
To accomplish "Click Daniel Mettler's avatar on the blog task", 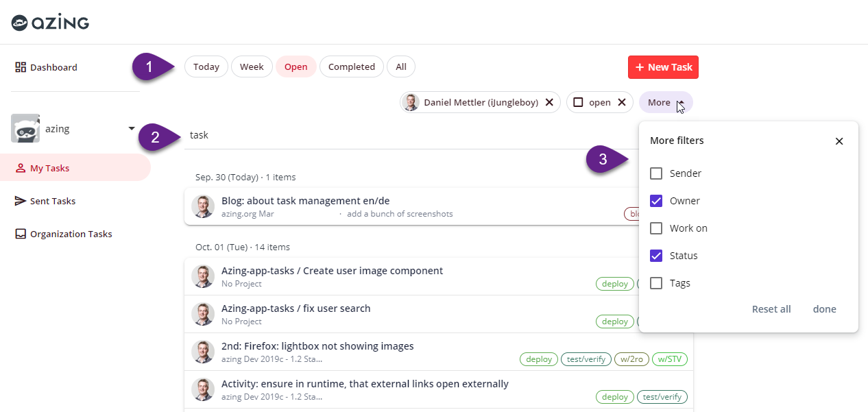I will point(203,206).
